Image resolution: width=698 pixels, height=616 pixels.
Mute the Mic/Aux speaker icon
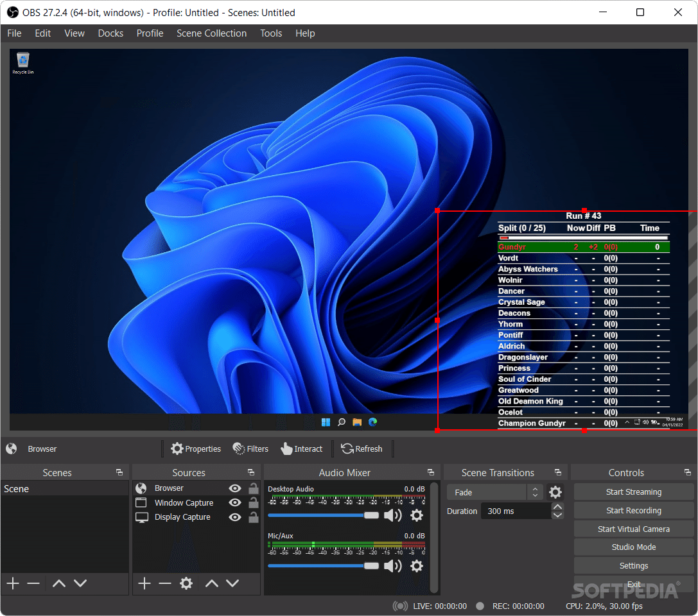[392, 566]
